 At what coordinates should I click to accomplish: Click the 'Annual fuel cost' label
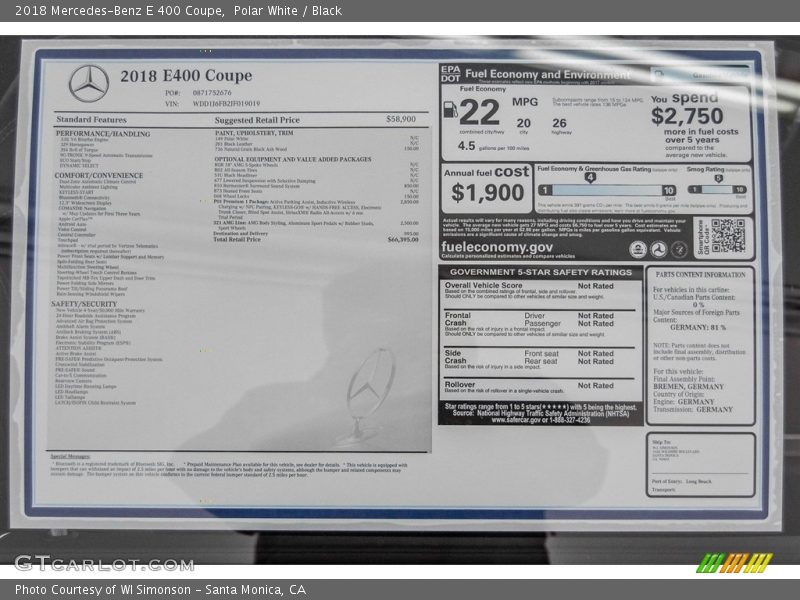[486, 172]
